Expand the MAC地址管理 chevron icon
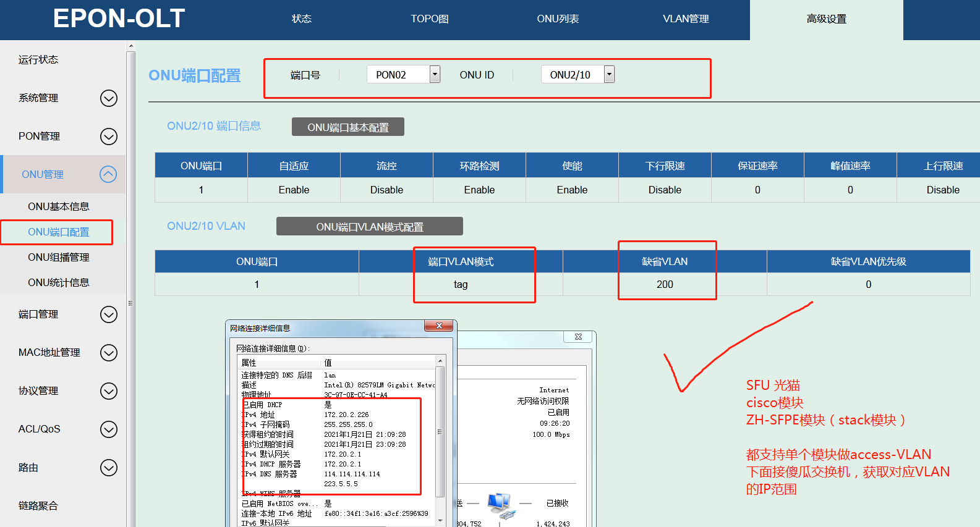 (109, 353)
